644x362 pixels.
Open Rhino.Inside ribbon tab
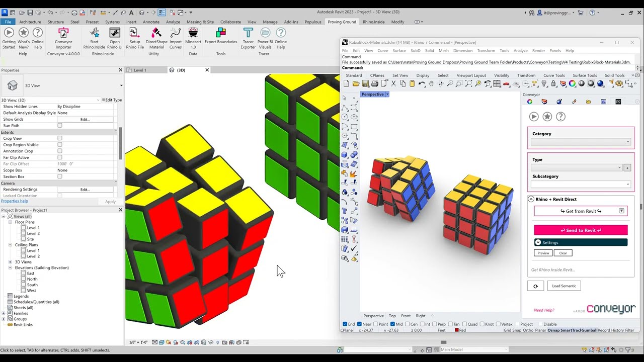374,22
